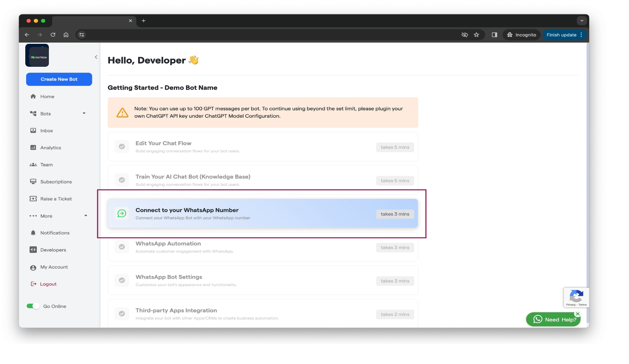629x364 pixels.
Task: Collapse the sidebar with the chevron
Action: pos(96,57)
